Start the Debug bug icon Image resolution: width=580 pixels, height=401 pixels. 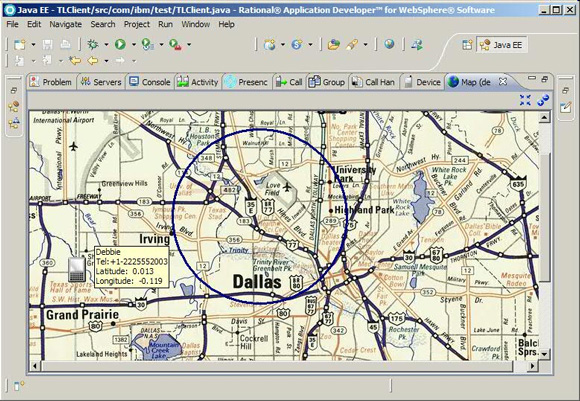click(x=92, y=44)
